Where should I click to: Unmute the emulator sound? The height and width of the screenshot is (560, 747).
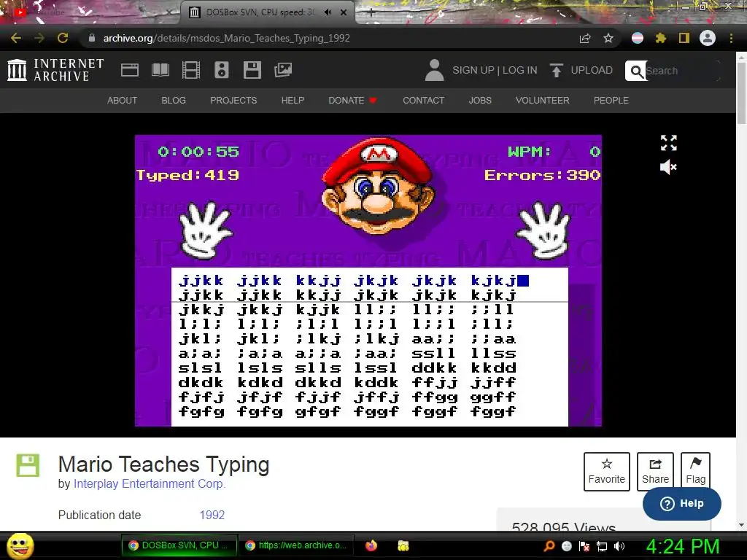(x=668, y=167)
